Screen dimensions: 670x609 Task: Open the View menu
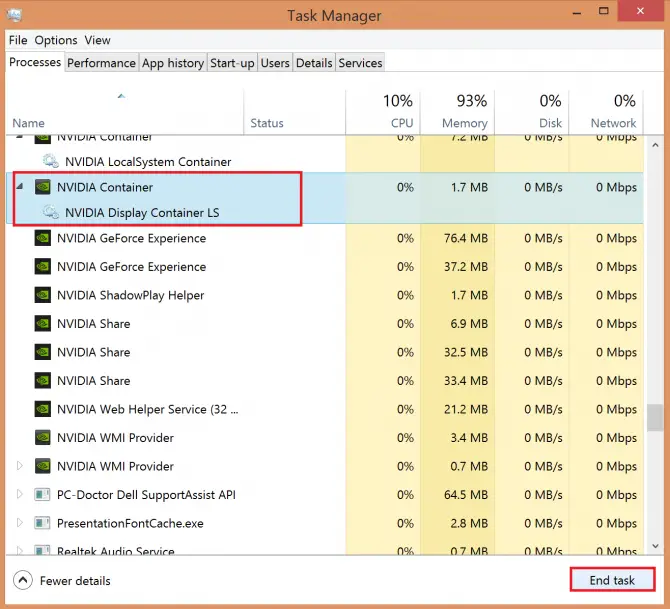[97, 40]
